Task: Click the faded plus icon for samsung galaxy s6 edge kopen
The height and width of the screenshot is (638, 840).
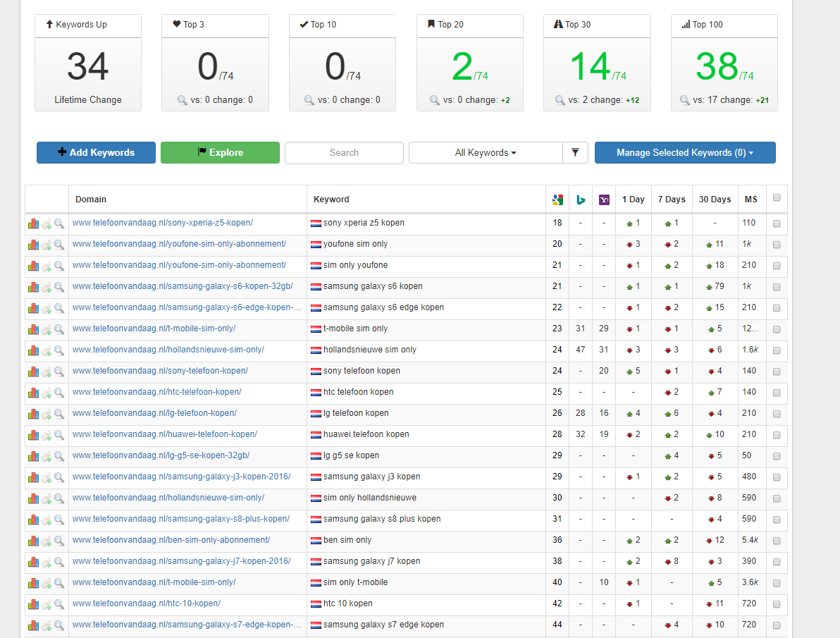Action: tap(47, 308)
